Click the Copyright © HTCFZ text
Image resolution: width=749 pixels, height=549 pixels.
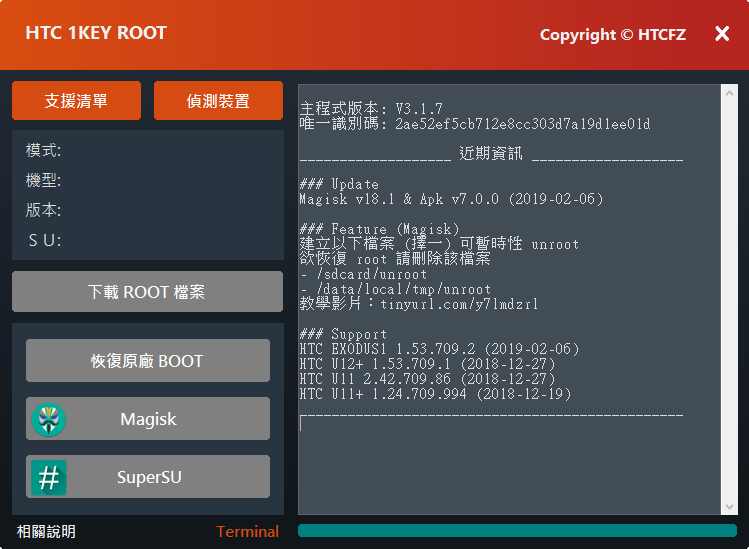click(x=613, y=34)
